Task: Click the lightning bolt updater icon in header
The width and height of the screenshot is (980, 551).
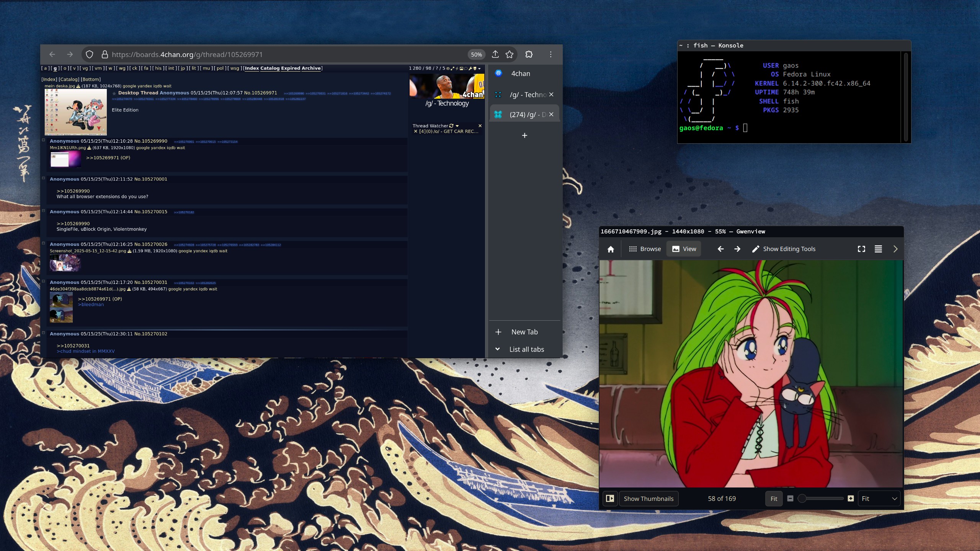Action: click(457, 68)
